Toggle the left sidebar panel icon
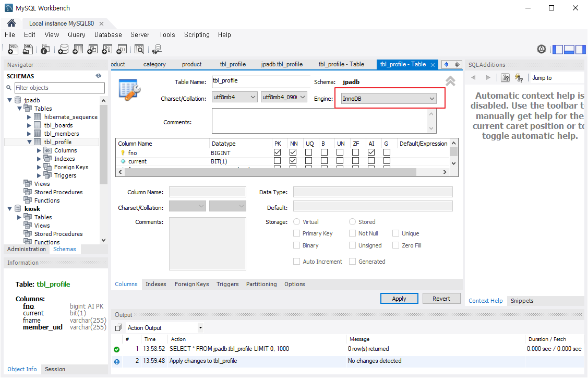The width and height of the screenshot is (588, 378). click(558, 49)
